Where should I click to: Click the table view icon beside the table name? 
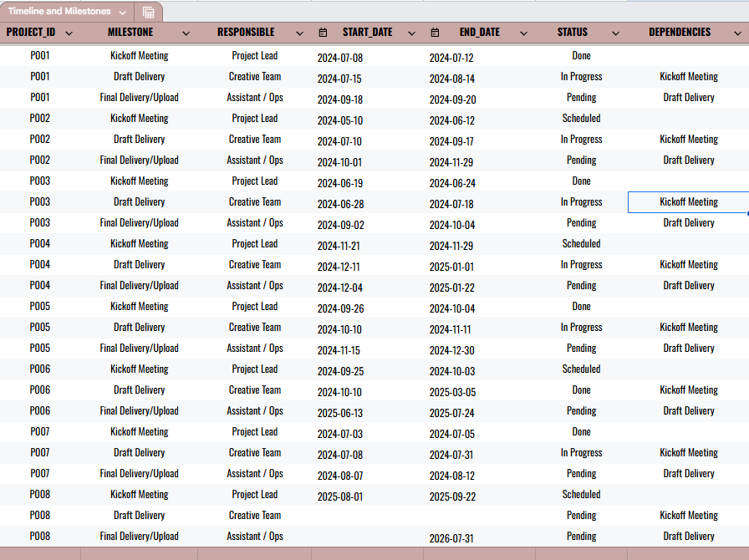[x=148, y=13]
